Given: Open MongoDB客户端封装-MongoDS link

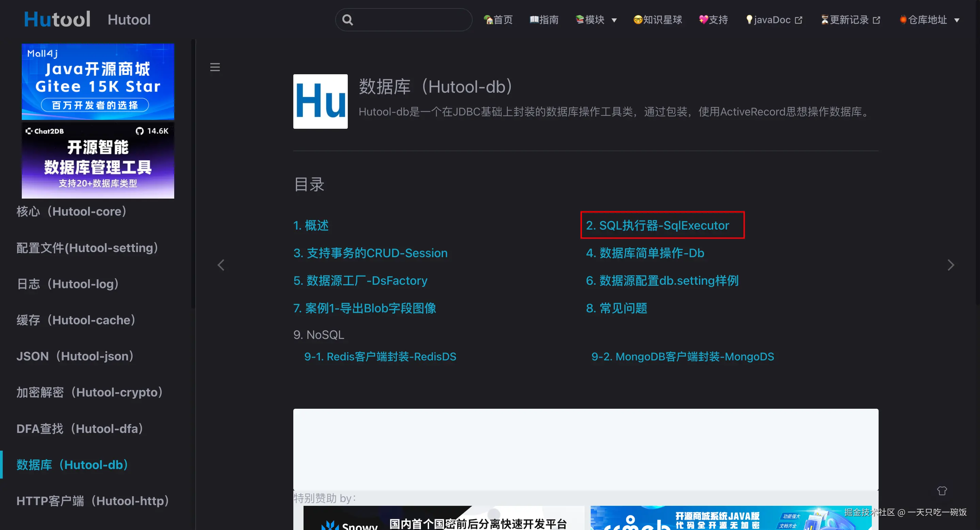Looking at the screenshot, I should point(683,357).
